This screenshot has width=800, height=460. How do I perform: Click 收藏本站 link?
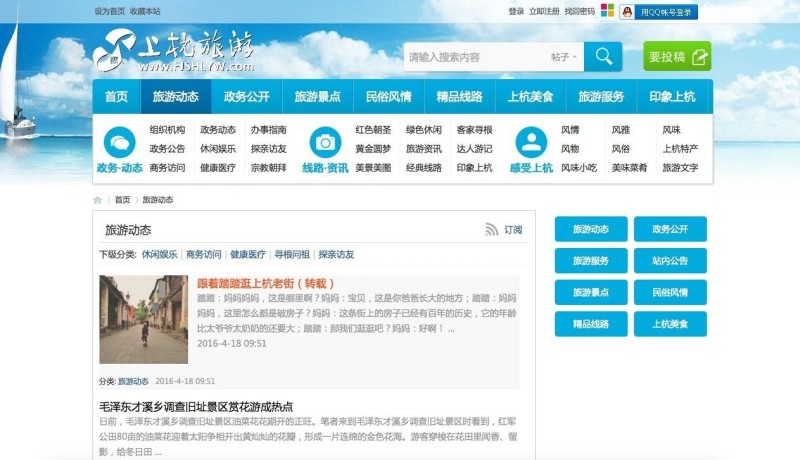click(145, 11)
